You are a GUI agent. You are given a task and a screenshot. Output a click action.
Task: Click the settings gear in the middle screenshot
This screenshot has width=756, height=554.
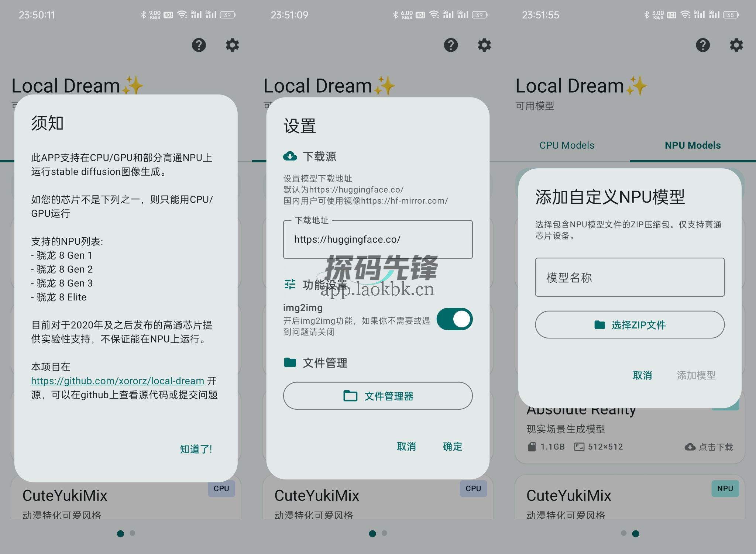click(484, 45)
